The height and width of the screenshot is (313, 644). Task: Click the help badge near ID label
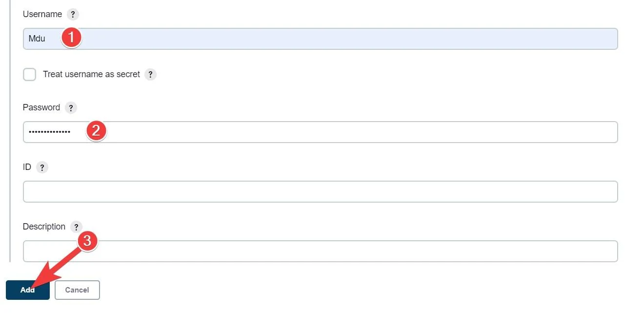42,167
